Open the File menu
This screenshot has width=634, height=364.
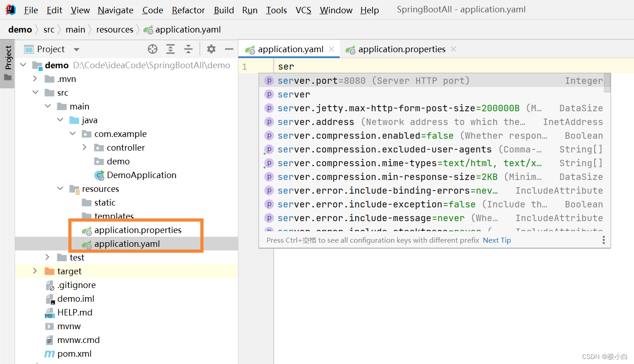(x=31, y=10)
